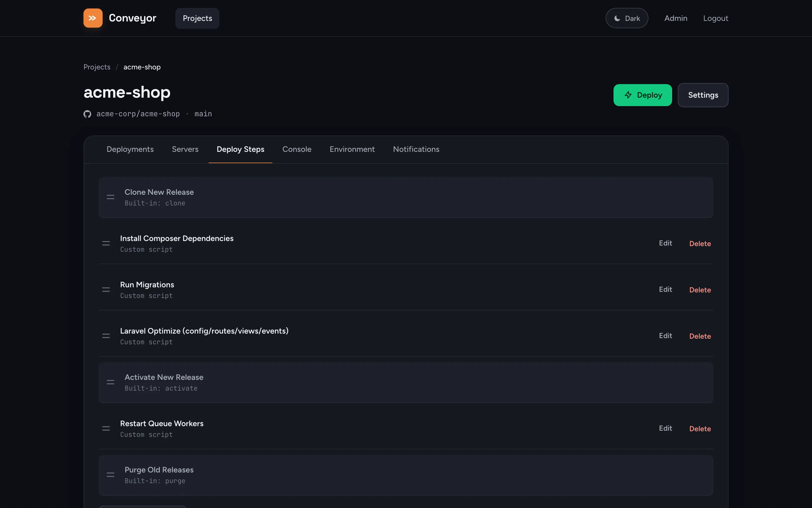Click the orange Conveyor logo icon

pos(93,18)
